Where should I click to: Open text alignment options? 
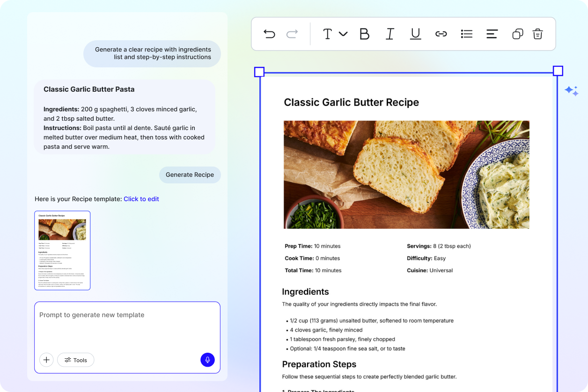[x=492, y=34]
